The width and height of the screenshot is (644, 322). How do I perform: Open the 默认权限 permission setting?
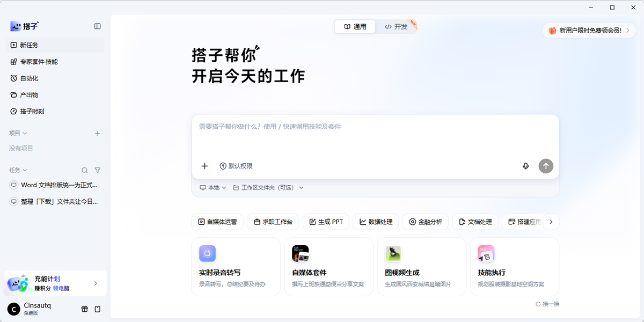pyautogui.click(x=236, y=166)
